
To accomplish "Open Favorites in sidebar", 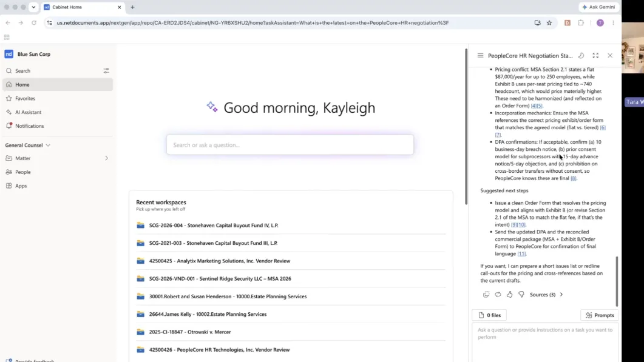I will 58,98.
